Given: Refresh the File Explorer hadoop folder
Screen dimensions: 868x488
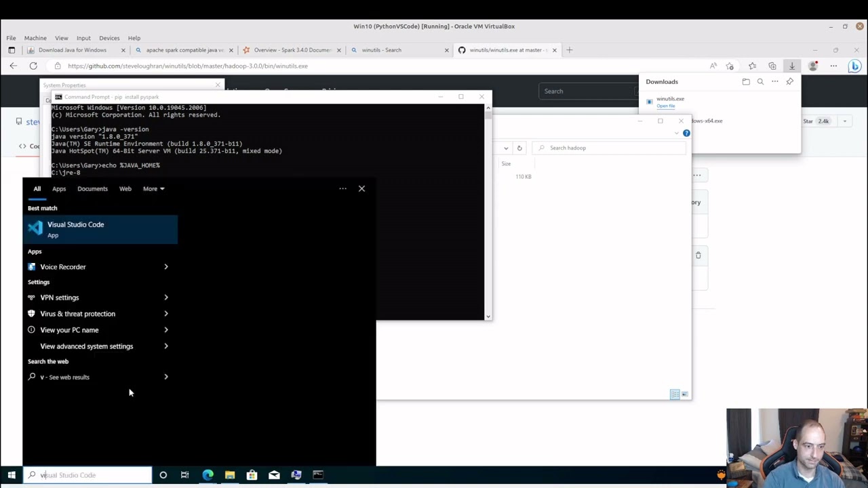Looking at the screenshot, I should 519,148.
